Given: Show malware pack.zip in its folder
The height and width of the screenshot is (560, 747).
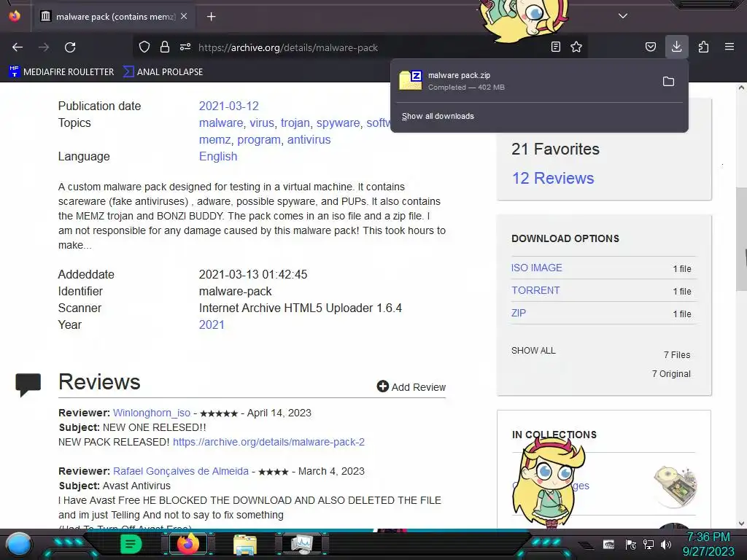Looking at the screenshot, I should (x=668, y=82).
